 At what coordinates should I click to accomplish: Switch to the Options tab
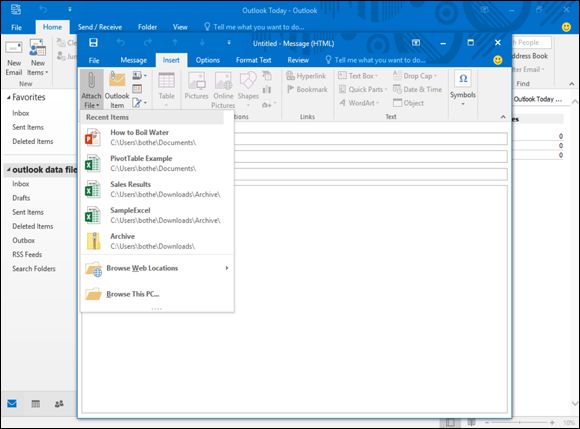pos(208,60)
